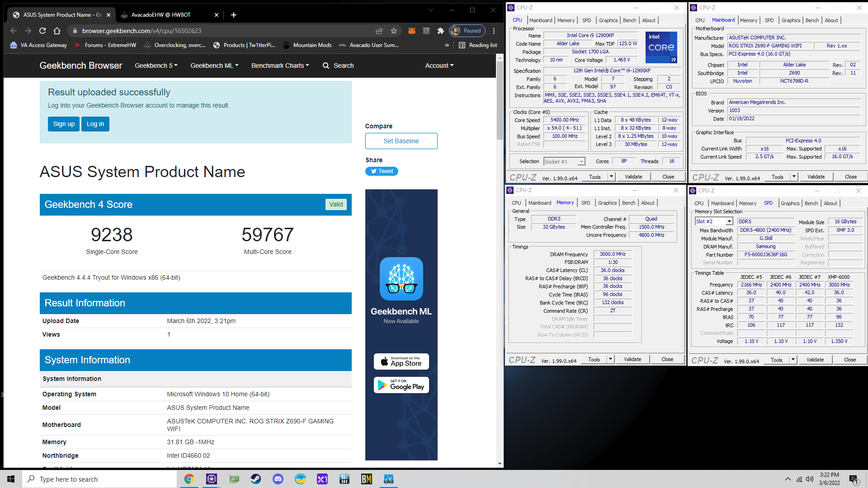The image size is (868, 488).
Task: Click the Windows search box
Action: pyautogui.click(x=99, y=479)
